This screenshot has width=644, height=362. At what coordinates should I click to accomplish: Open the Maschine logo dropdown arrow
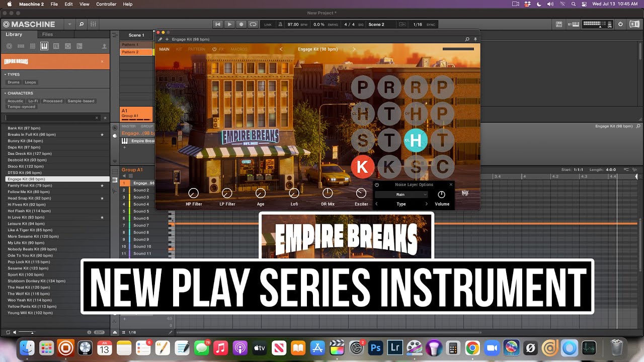69,24
